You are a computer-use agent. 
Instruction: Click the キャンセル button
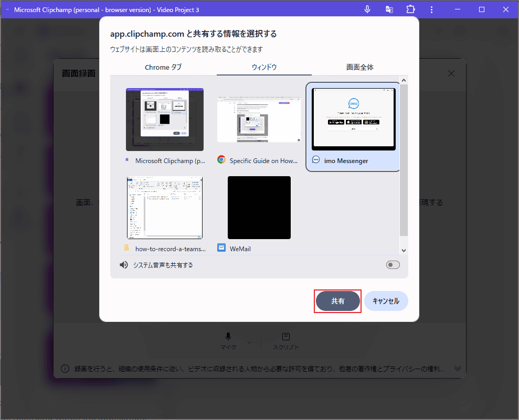386,301
